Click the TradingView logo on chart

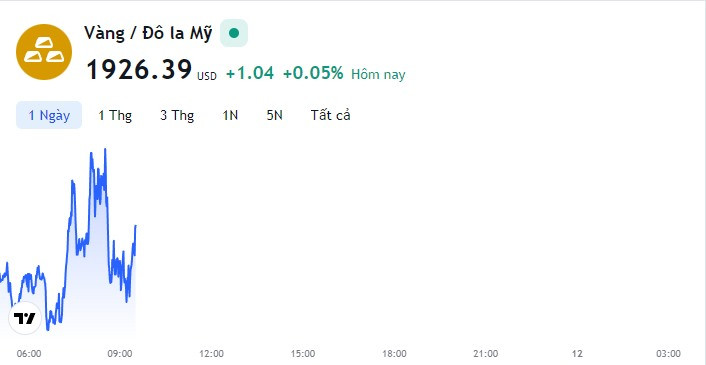(x=25, y=318)
